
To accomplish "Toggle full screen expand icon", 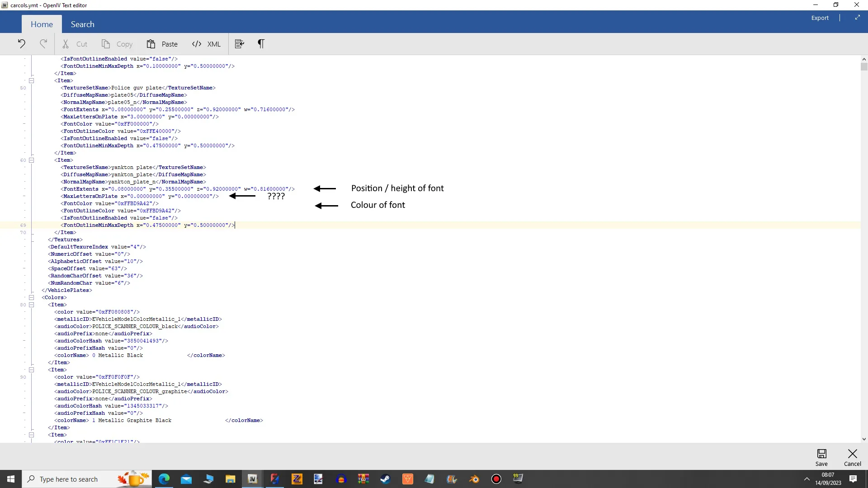I will [x=857, y=18].
